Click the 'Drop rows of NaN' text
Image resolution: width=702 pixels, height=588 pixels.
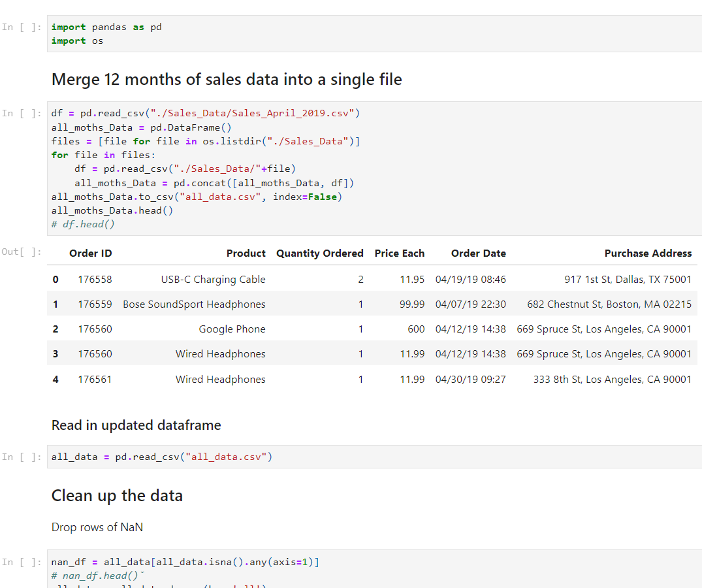[x=97, y=527]
